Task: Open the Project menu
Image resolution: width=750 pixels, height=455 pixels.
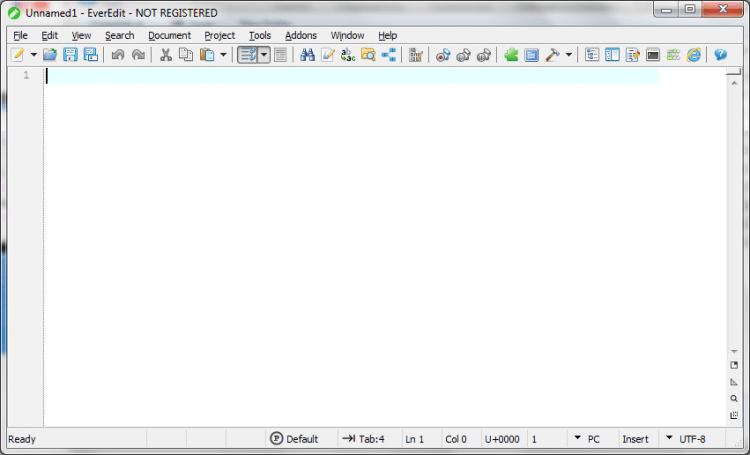Action: click(x=220, y=35)
